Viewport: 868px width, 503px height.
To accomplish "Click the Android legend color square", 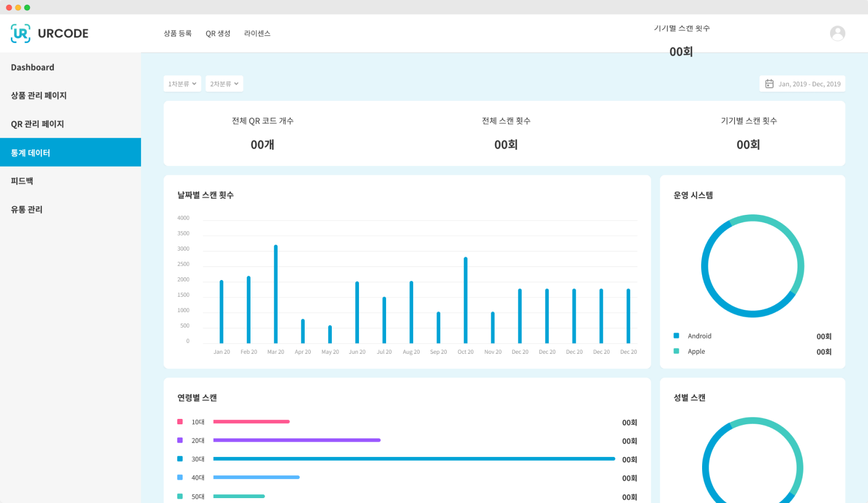I will coord(676,336).
